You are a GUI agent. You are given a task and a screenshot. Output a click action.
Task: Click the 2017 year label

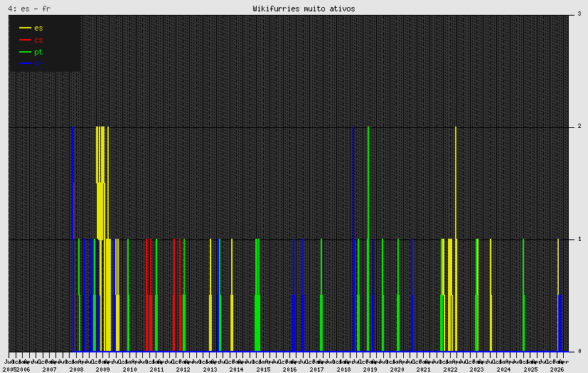click(316, 369)
